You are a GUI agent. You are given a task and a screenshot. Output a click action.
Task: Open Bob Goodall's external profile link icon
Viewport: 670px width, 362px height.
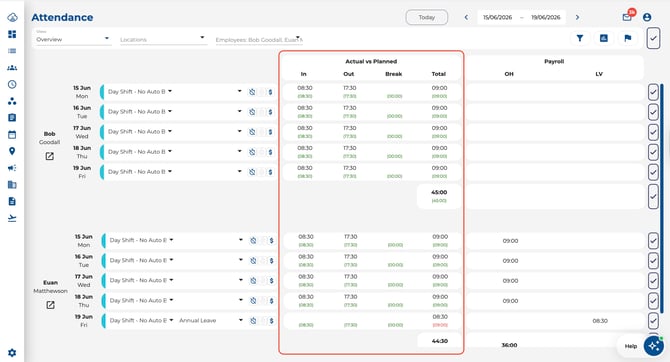coord(50,156)
